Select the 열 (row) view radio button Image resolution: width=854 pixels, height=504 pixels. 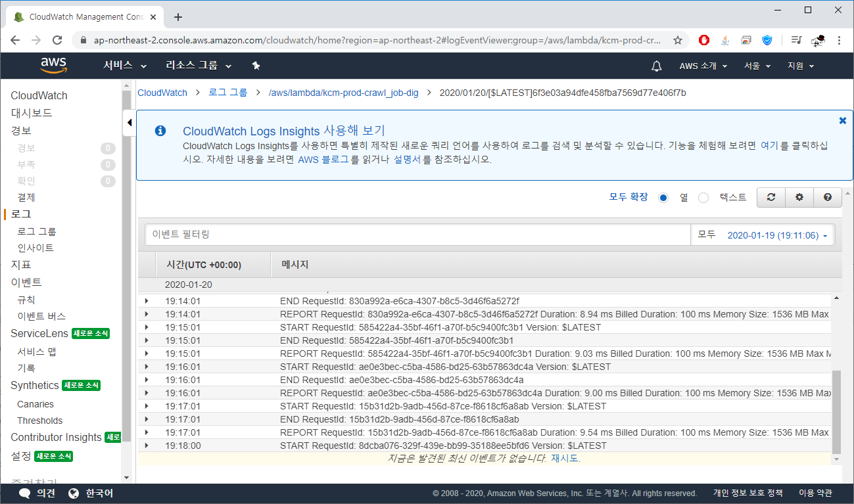tap(663, 198)
